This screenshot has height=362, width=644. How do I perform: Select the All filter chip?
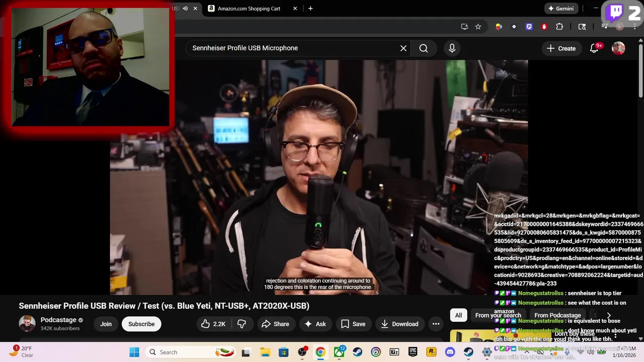click(458, 315)
